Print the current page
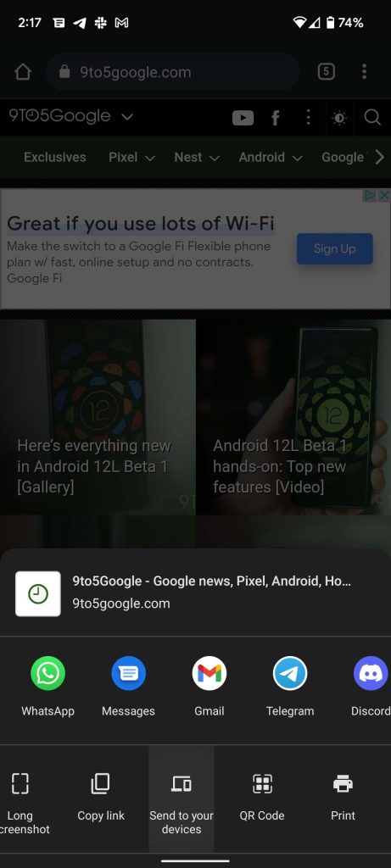The height and width of the screenshot is (868, 391). pyautogui.click(x=343, y=798)
